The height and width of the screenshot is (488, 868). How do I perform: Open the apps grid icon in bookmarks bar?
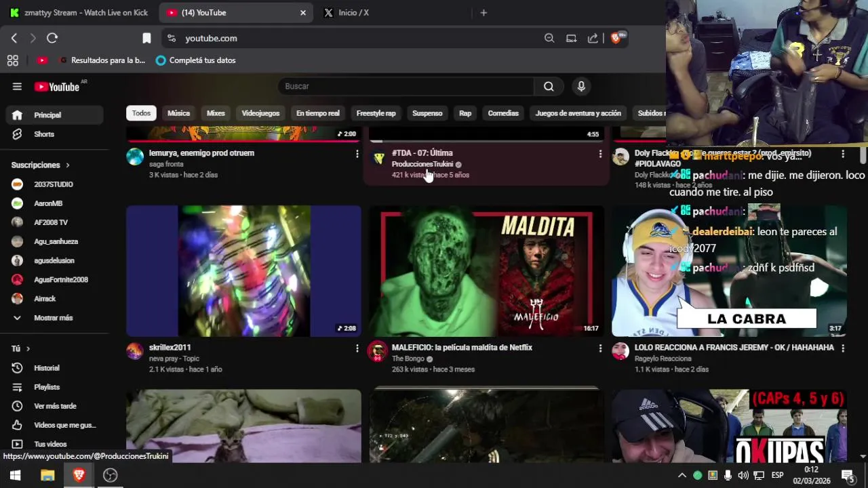pos(12,60)
